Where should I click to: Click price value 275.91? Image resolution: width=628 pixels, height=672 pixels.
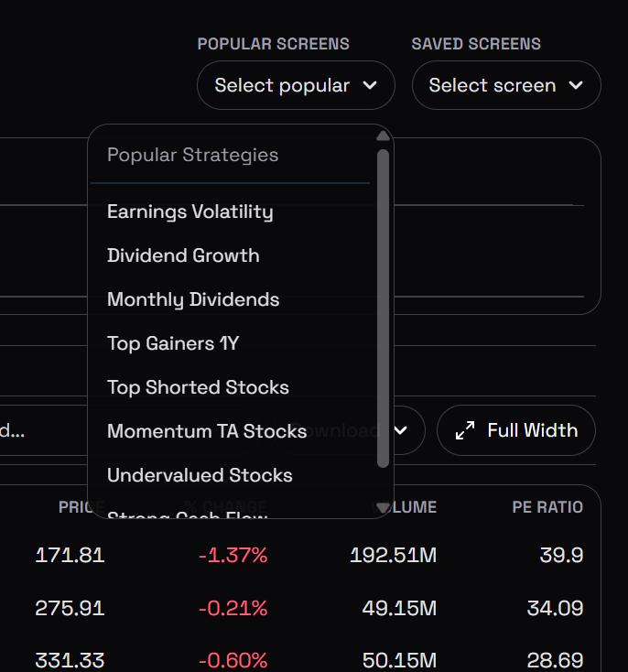tap(70, 608)
